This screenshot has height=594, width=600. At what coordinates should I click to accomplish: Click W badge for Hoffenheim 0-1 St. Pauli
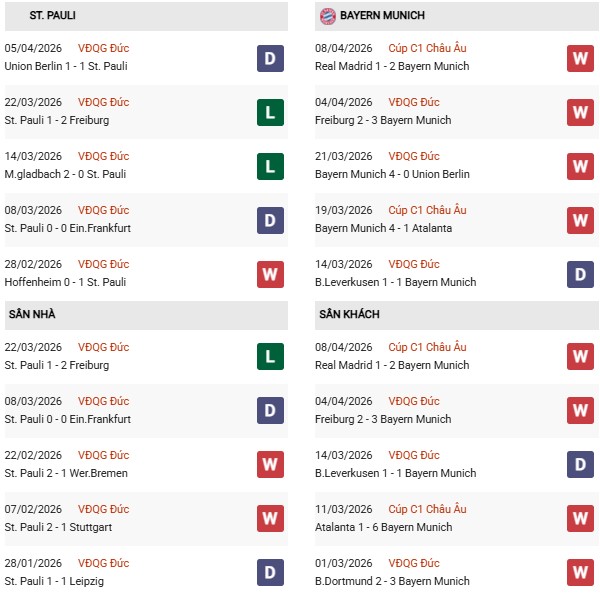tap(270, 274)
